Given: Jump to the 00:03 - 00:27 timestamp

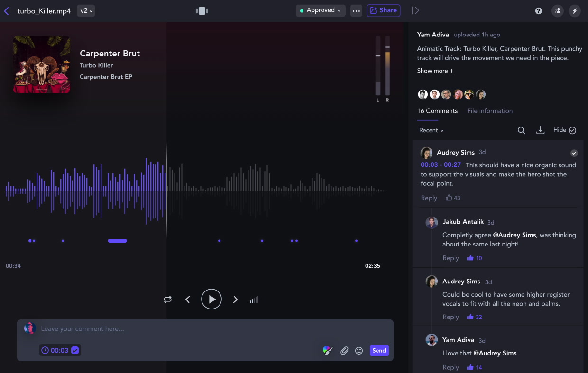Looking at the screenshot, I should point(441,165).
